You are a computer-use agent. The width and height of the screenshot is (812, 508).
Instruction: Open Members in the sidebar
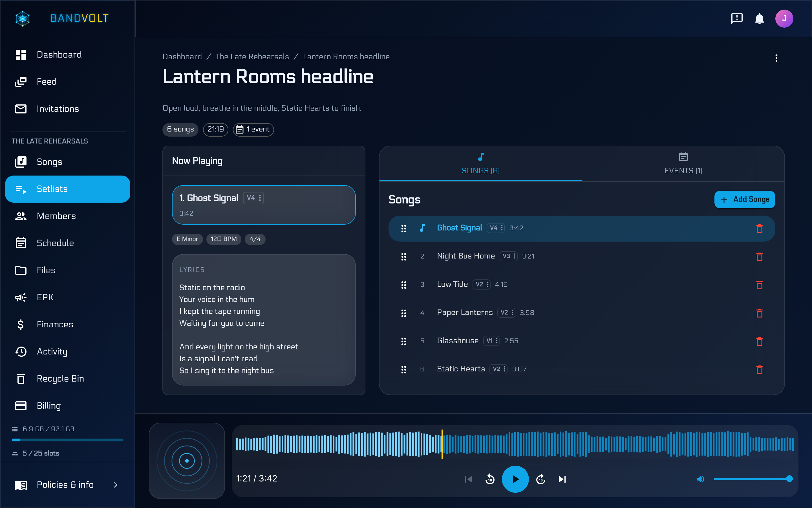pyautogui.click(x=67, y=216)
